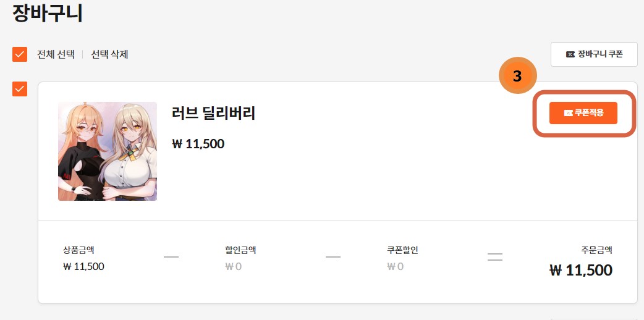644x320 pixels.
Task: Uncheck the 러브 딜리버리 item checkbox
Action: 20,89
